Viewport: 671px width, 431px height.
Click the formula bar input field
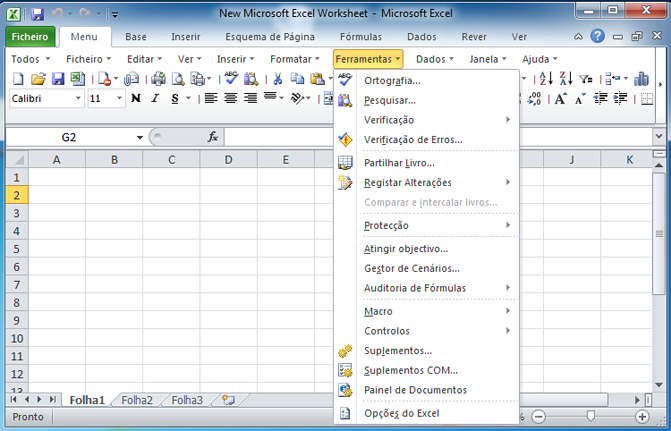(x=439, y=137)
